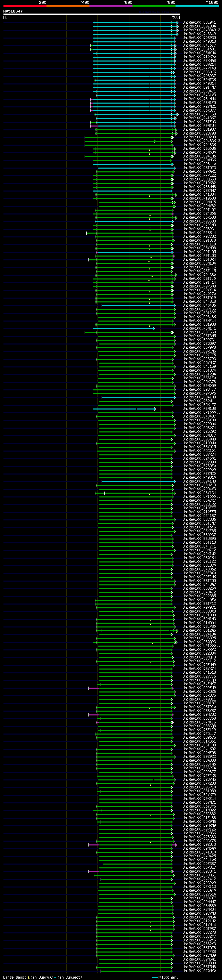Image resolution: width=222 pixels, height=980 pixels.
Task: Select the UniRef100_B9S0K6 hit label
Action: (x=199, y=72)
